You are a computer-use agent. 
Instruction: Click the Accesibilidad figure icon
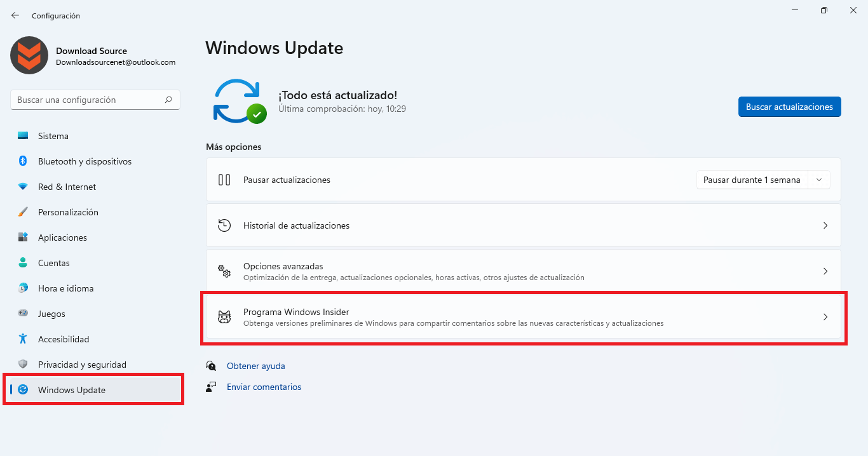(x=23, y=339)
